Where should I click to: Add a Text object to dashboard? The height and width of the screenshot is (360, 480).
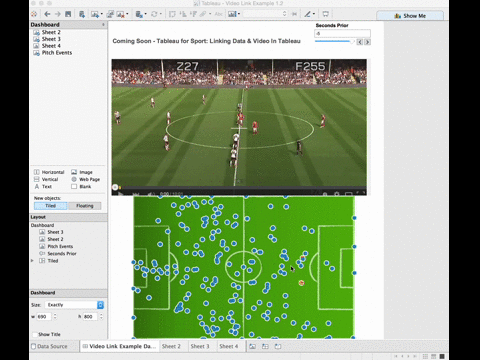(x=43, y=187)
